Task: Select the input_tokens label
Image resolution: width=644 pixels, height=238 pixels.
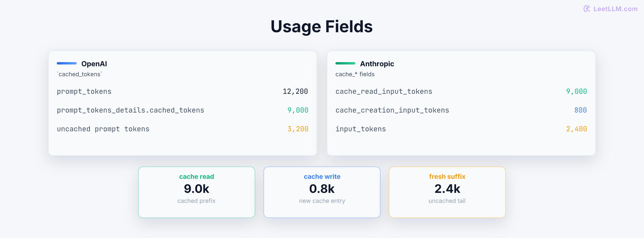Action: tap(361, 129)
